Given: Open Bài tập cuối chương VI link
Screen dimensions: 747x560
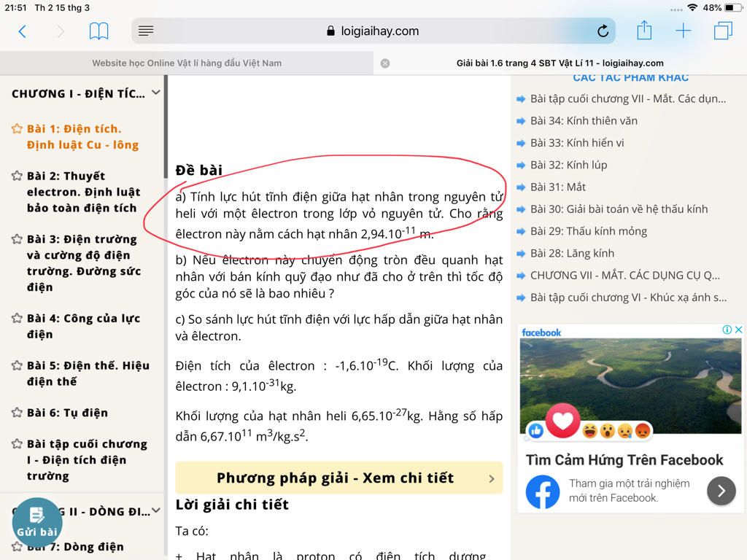Looking at the screenshot, I should [x=628, y=297].
